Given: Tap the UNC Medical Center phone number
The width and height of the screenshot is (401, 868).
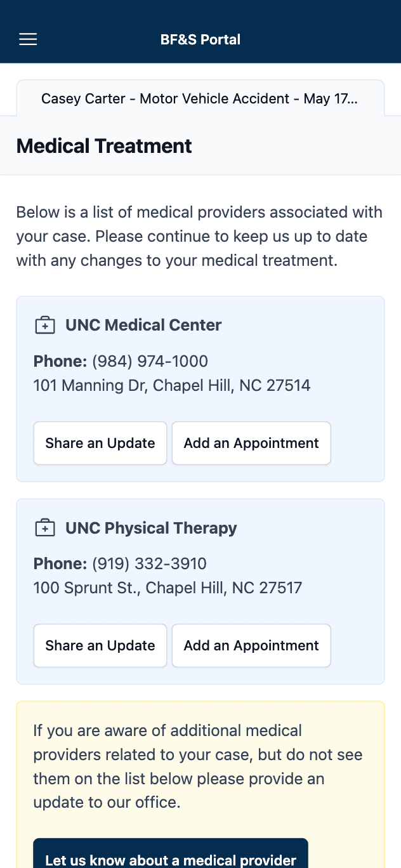Looking at the screenshot, I should tap(150, 362).
